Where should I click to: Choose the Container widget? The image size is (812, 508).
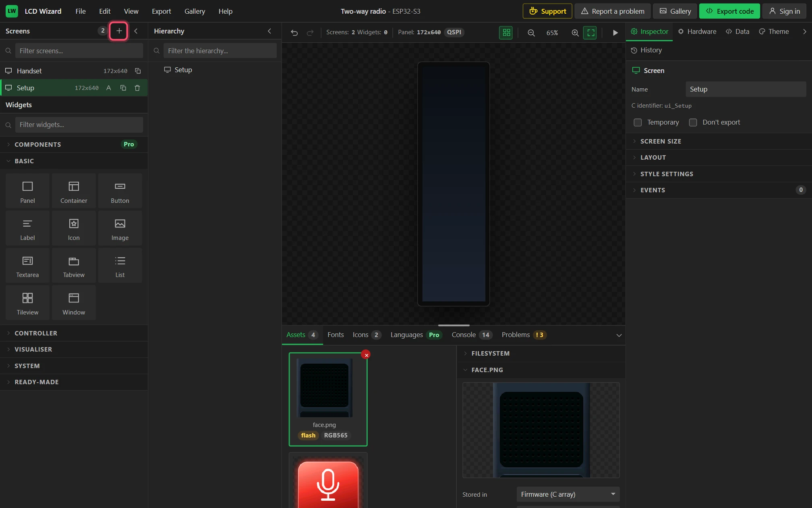point(74,192)
